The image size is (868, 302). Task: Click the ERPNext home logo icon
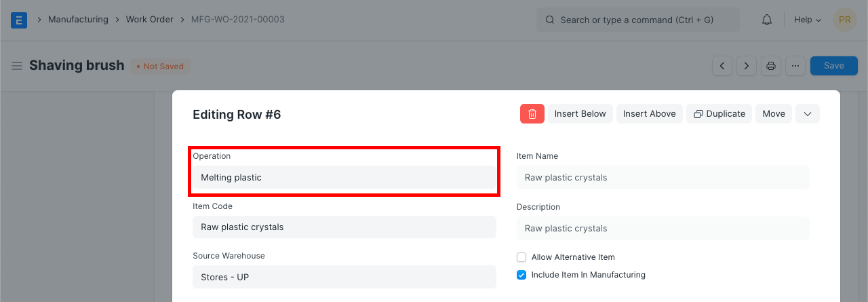pyautogui.click(x=19, y=20)
